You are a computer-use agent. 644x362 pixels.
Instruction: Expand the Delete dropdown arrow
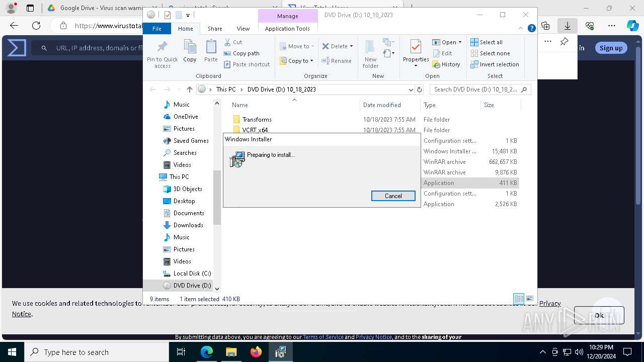point(351,46)
